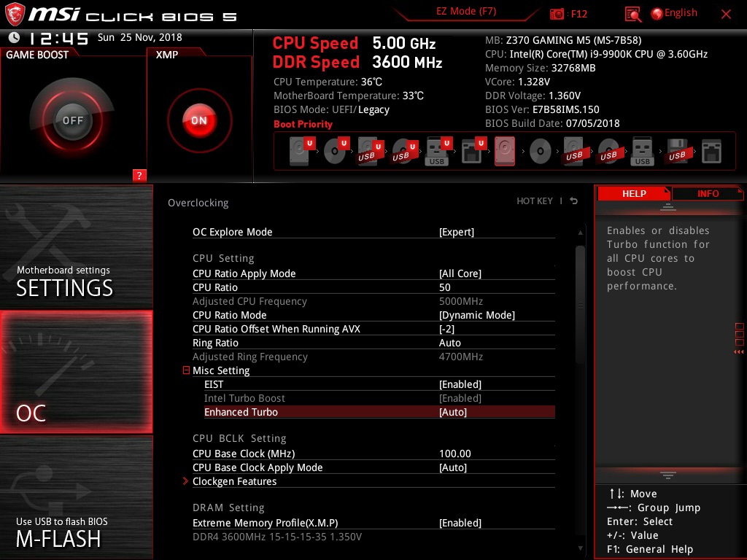Edit the CPU Ratio value 50

pyautogui.click(x=444, y=287)
